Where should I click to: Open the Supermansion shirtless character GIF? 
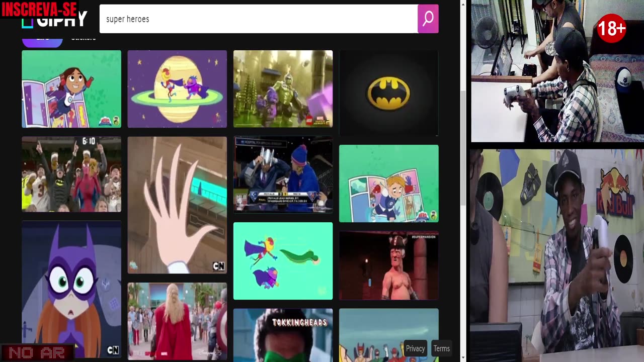tap(388, 265)
